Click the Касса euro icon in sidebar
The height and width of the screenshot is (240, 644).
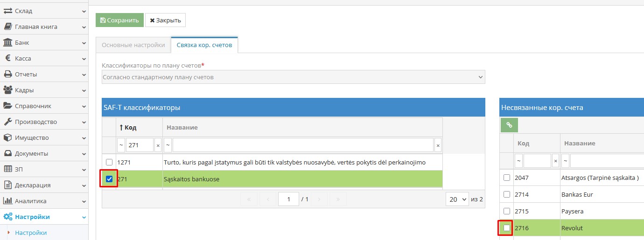pyautogui.click(x=8, y=59)
